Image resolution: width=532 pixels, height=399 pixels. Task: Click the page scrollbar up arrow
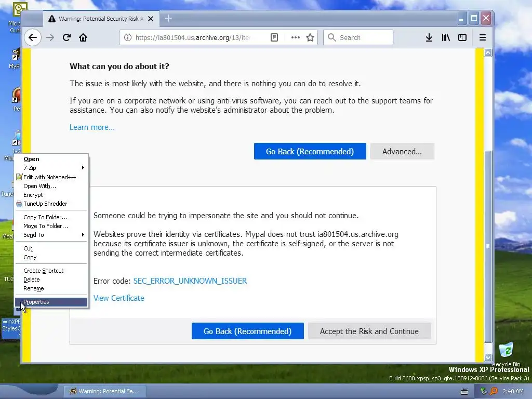point(488,52)
